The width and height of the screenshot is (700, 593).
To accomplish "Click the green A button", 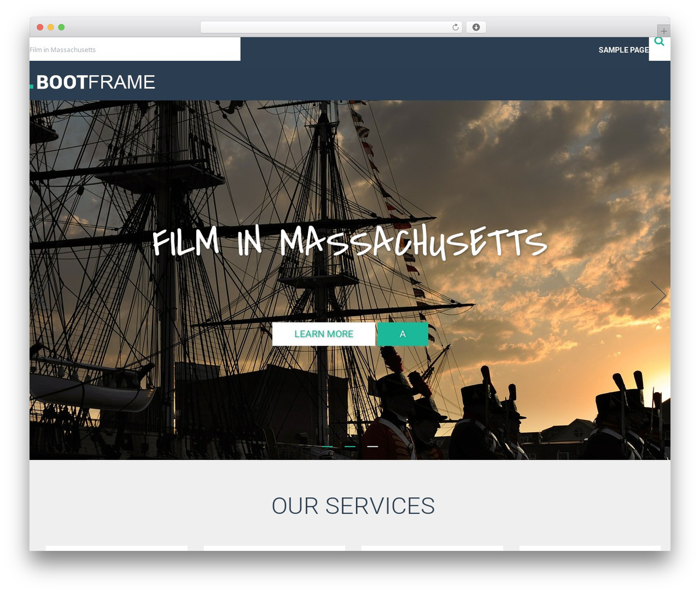I will 402,334.
